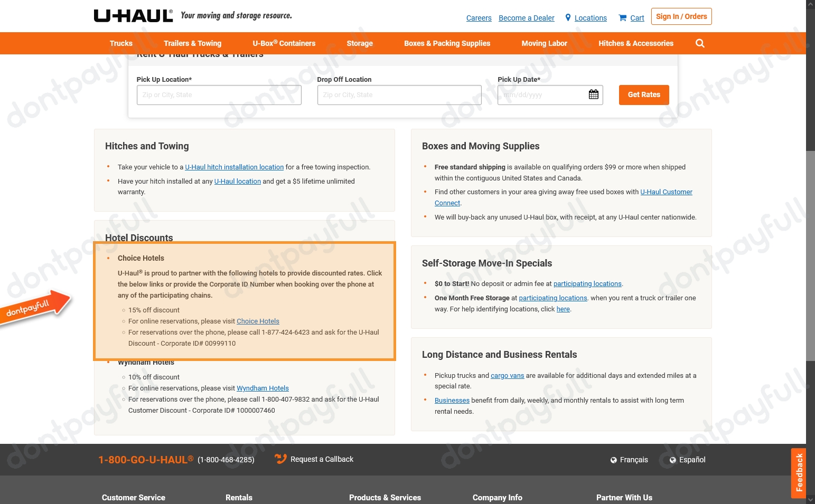815x504 pixels.
Task: Click Request a Callback
Action: pyautogui.click(x=322, y=459)
